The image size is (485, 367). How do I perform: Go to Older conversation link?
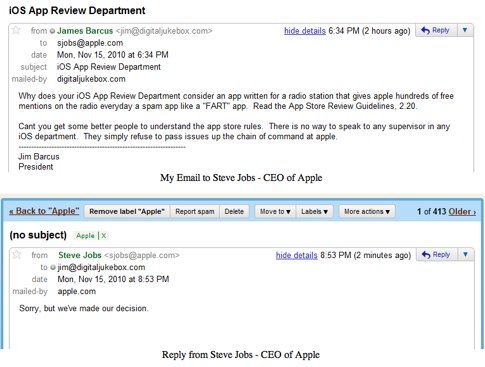tap(462, 212)
